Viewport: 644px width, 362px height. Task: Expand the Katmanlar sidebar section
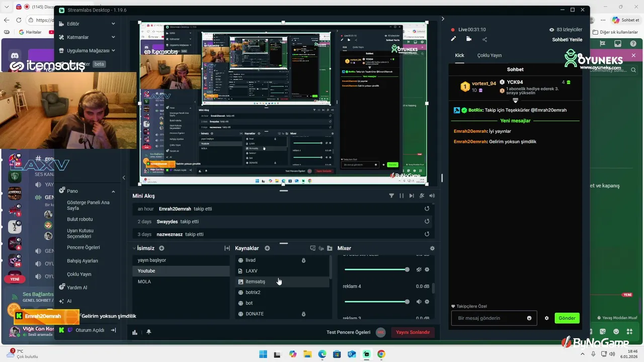click(87, 37)
